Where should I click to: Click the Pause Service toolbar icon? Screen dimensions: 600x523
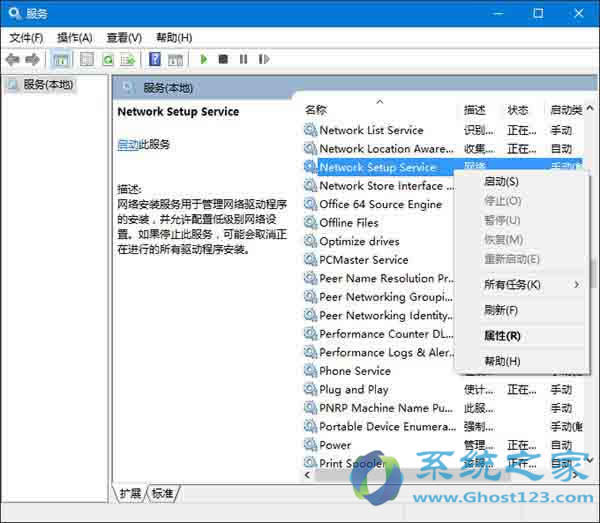pyautogui.click(x=243, y=60)
